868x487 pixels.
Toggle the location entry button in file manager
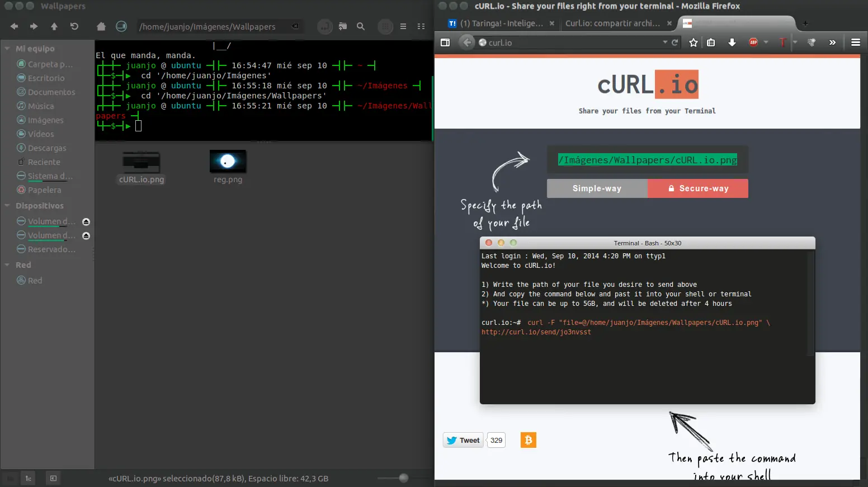pyautogui.click(x=324, y=26)
